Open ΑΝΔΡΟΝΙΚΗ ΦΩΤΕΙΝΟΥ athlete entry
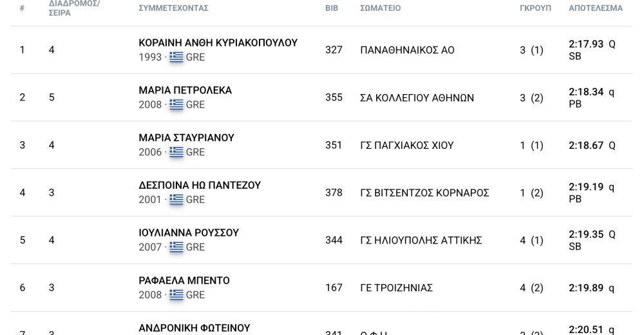 (194, 328)
